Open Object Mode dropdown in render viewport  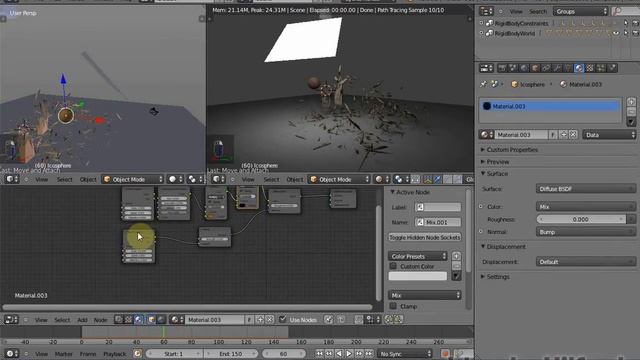click(339, 179)
